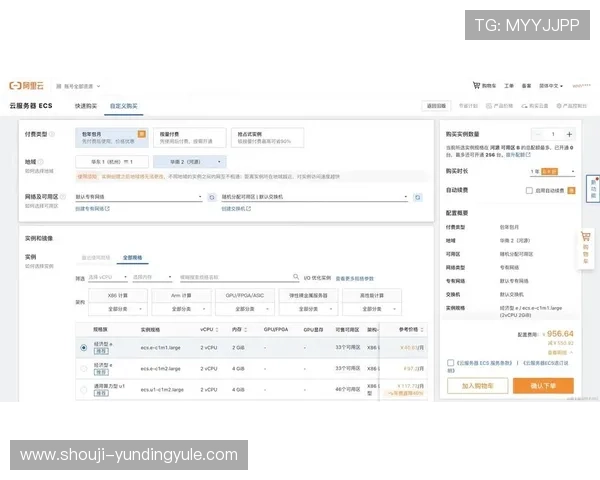Click the info icon next to 地域
The image size is (600, 480).
pyautogui.click(x=41, y=162)
